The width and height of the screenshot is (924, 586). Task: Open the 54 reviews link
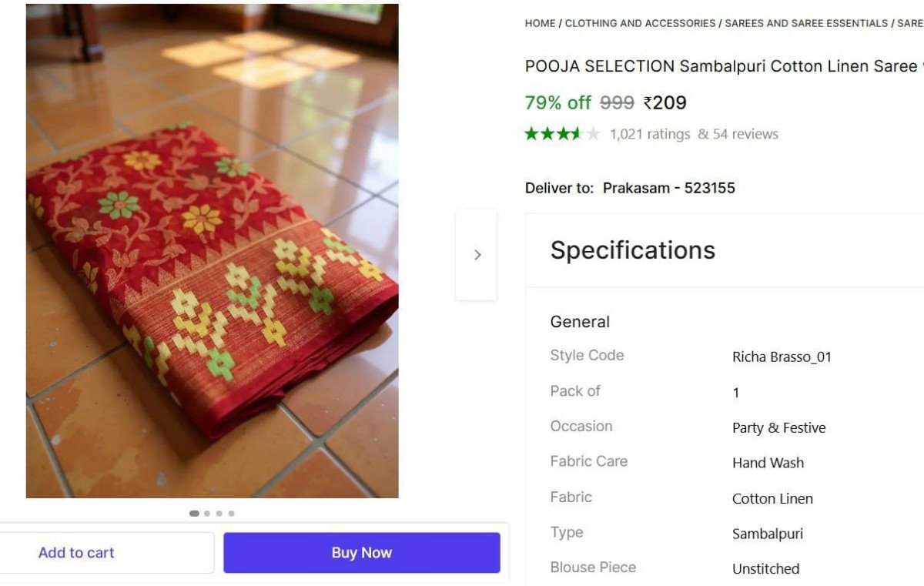tap(738, 134)
